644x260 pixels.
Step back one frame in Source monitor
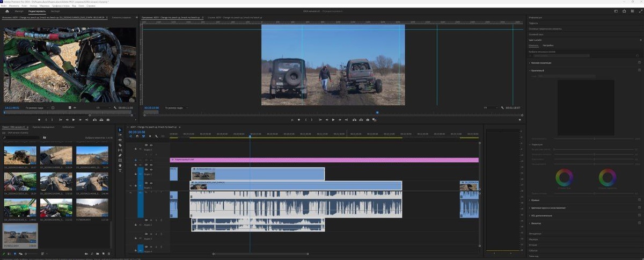click(67, 119)
